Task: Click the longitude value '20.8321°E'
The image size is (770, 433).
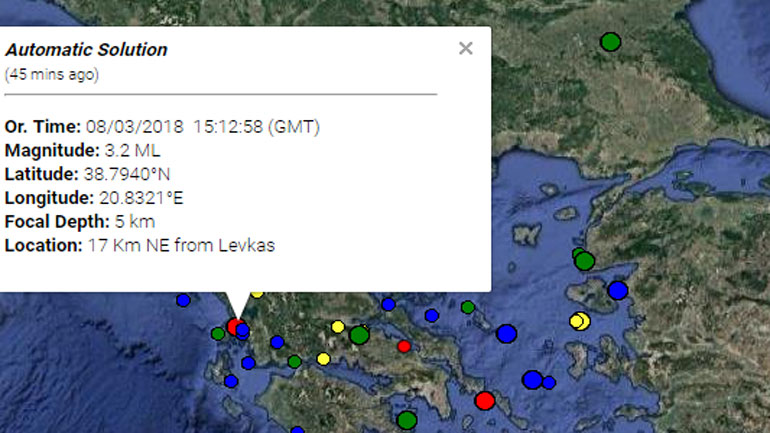Action: [x=141, y=198]
